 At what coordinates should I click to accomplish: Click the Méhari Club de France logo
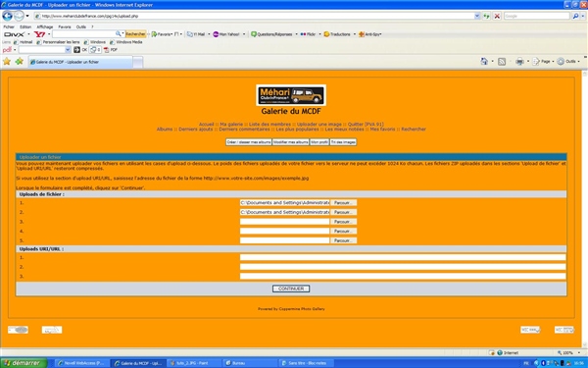[x=291, y=95]
